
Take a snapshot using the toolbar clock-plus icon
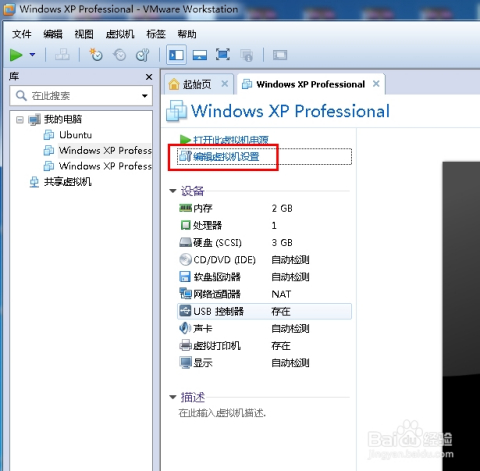[x=96, y=55]
